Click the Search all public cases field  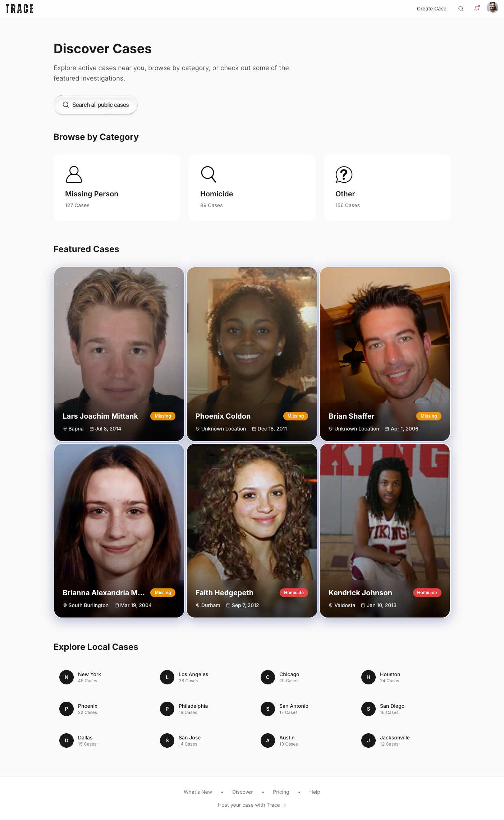pos(96,105)
